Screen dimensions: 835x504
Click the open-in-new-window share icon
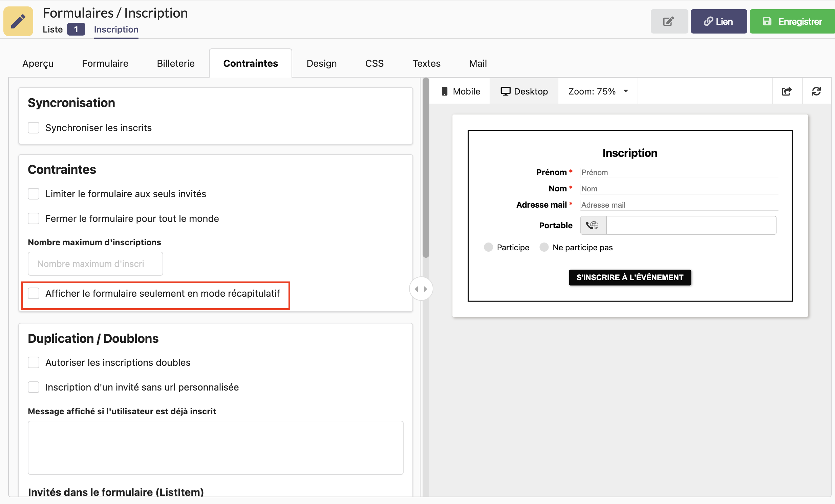click(787, 91)
